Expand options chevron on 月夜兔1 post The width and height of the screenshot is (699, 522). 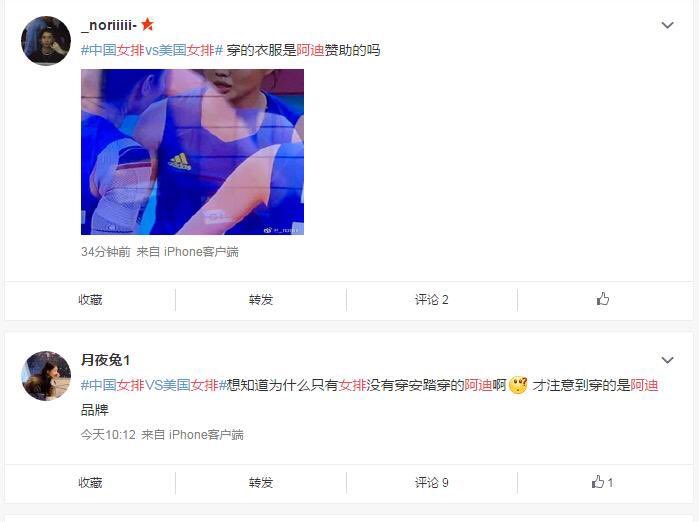coord(667,360)
